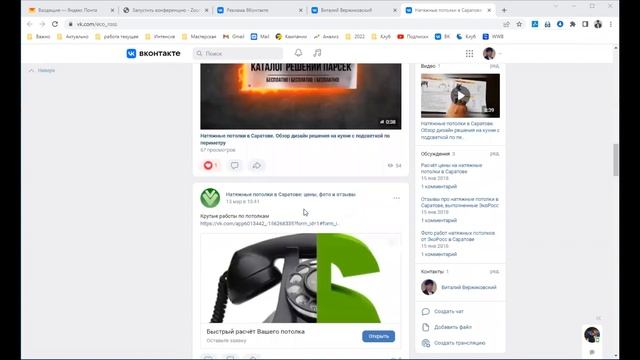The height and width of the screenshot is (360, 640).
Task: Open the notifications bell in VK header
Action: point(298,53)
